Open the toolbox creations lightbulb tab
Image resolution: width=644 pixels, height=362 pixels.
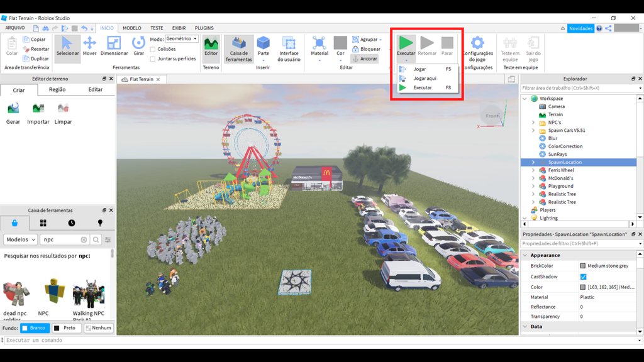(100, 223)
